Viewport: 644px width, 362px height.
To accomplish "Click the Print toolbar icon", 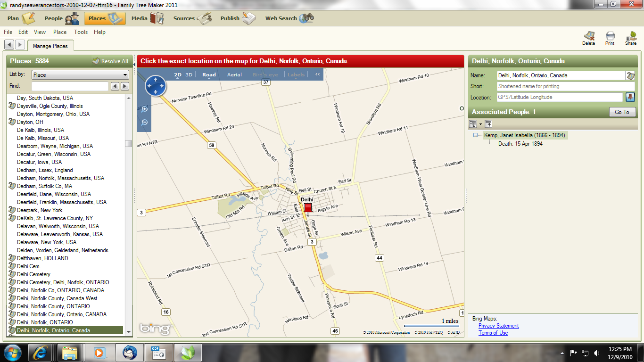I will click(610, 38).
